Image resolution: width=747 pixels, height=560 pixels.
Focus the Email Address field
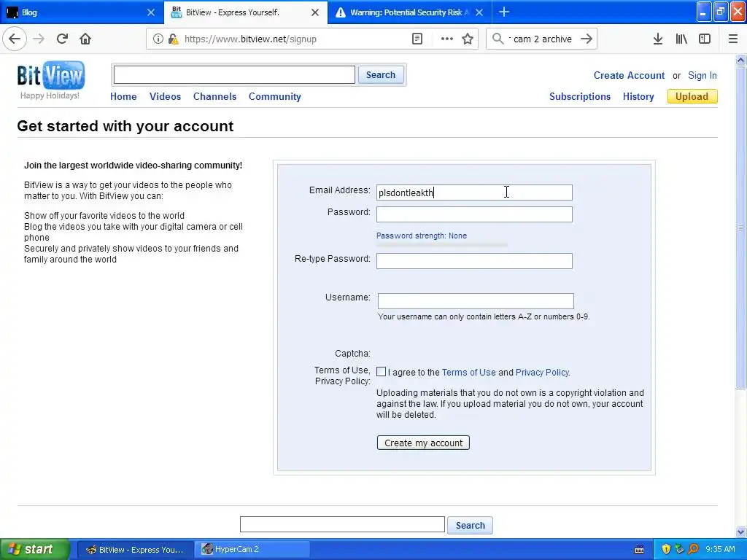click(x=474, y=192)
